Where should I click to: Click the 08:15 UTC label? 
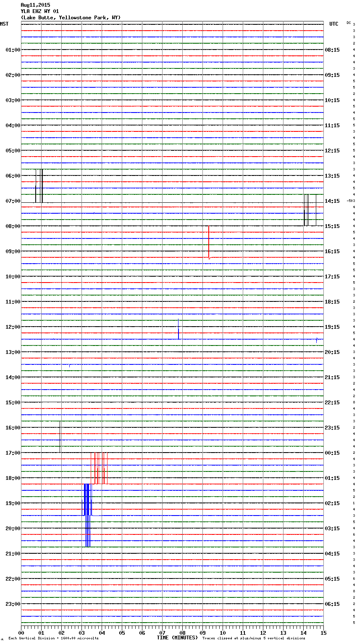tap(332, 50)
